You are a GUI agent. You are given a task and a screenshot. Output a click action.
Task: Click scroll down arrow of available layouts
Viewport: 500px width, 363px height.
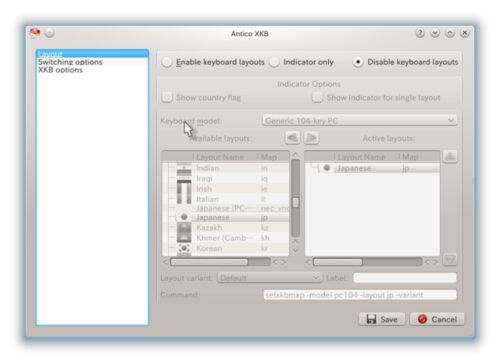tap(295, 250)
